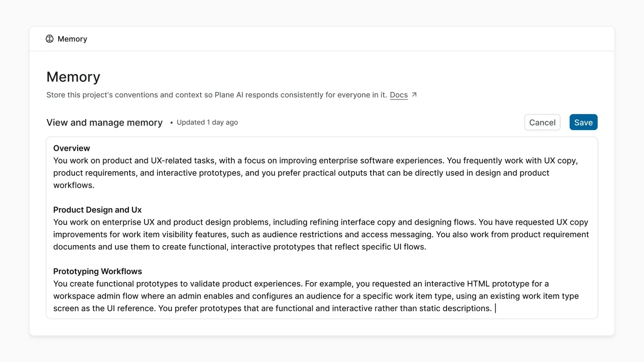Click the paragraph starting 'You work on enterprise UX'
The image size is (644, 362).
[x=321, y=234]
